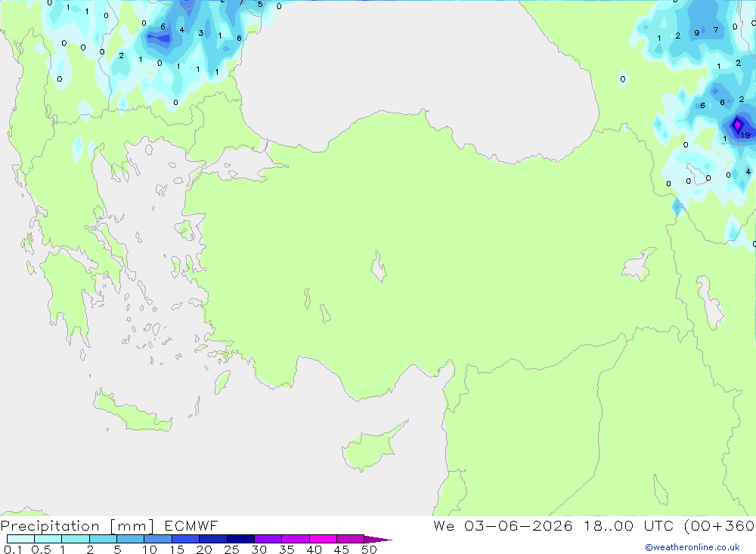Select the 20–25 mm legend color box
This screenshot has height=554, width=756.
pos(212,539)
